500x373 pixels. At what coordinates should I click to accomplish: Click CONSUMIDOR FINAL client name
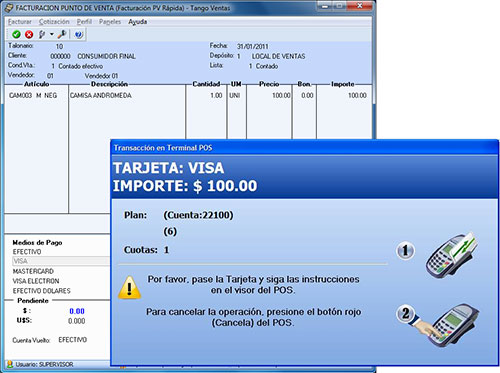106,56
